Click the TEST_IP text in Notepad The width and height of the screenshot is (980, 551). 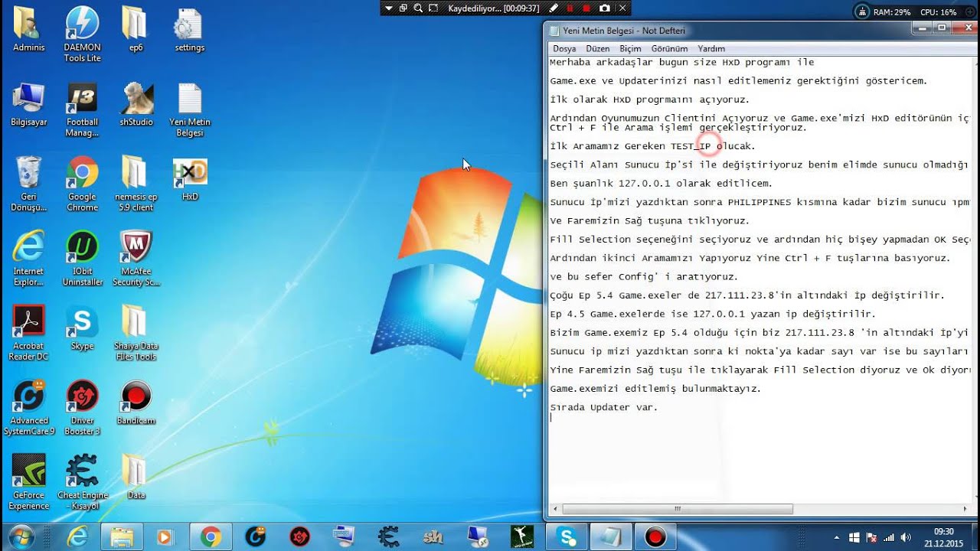point(691,145)
